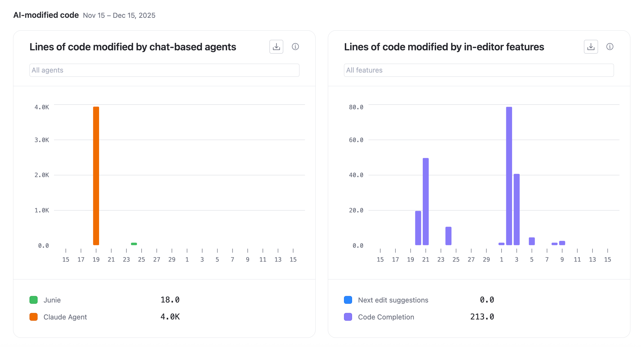The height and width of the screenshot is (347, 644).
Task: Click the tallest purple Code Completion bar
Action: coord(509,176)
